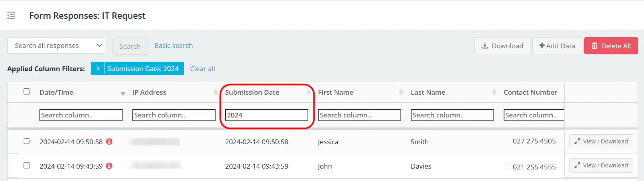Image resolution: width=644 pixels, height=181 pixels.
Task: Sort by the First Name column arrows
Action: (x=401, y=92)
